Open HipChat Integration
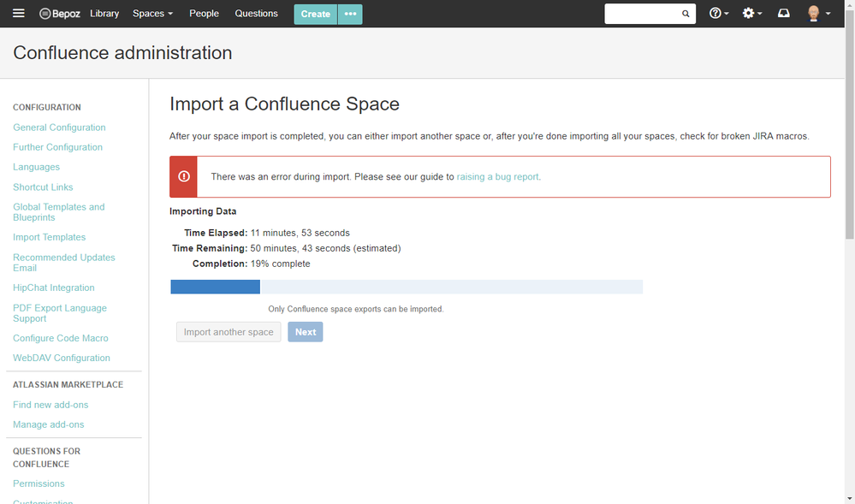The height and width of the screenshot is (504, 855). pyautogui.click(x=54, y=288)
